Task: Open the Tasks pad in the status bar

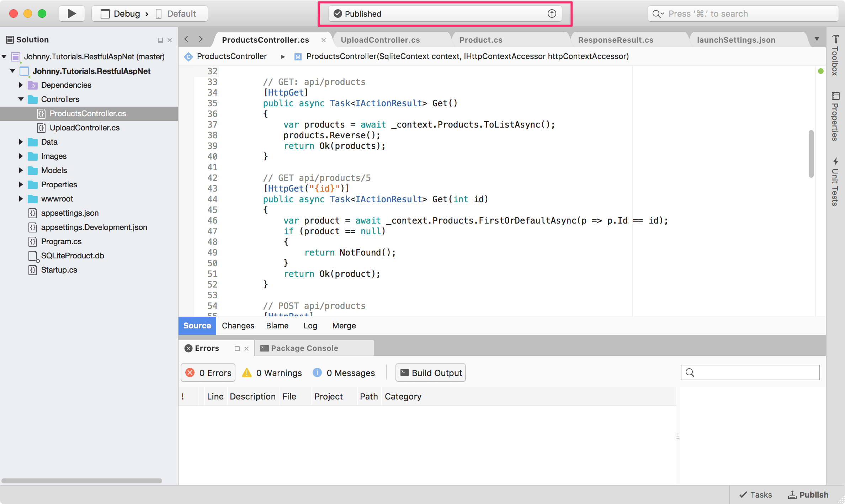Action: 755,495
